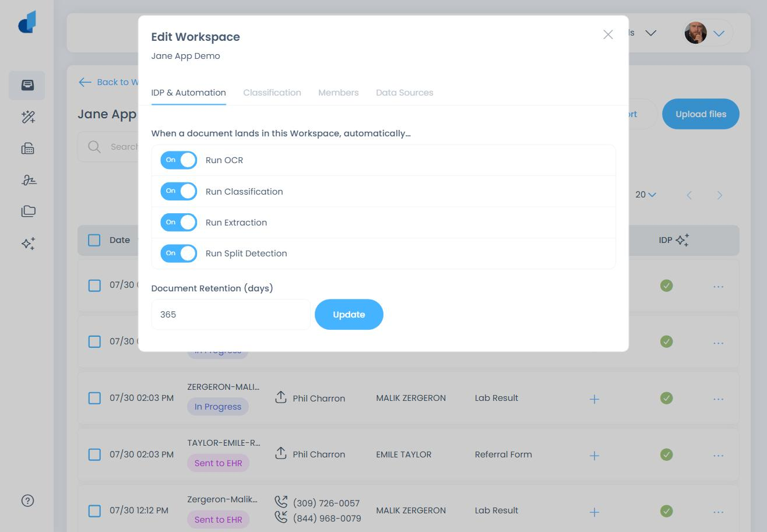Click the Upload files button
Screen dimensions: 767x532
[701, 114]
